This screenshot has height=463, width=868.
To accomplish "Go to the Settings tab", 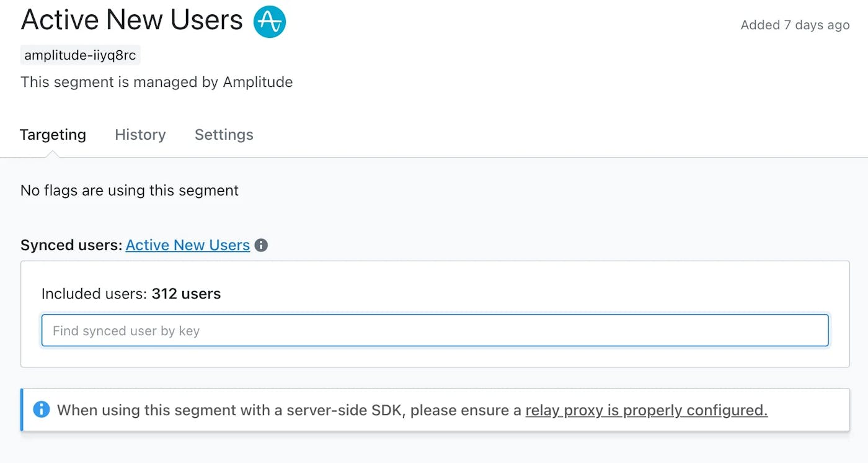I will point(224,135).
